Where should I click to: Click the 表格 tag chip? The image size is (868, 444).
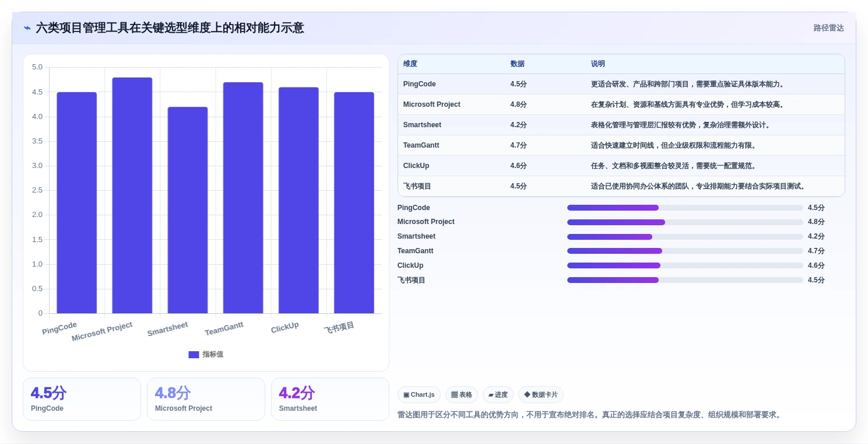click(462, 395)
